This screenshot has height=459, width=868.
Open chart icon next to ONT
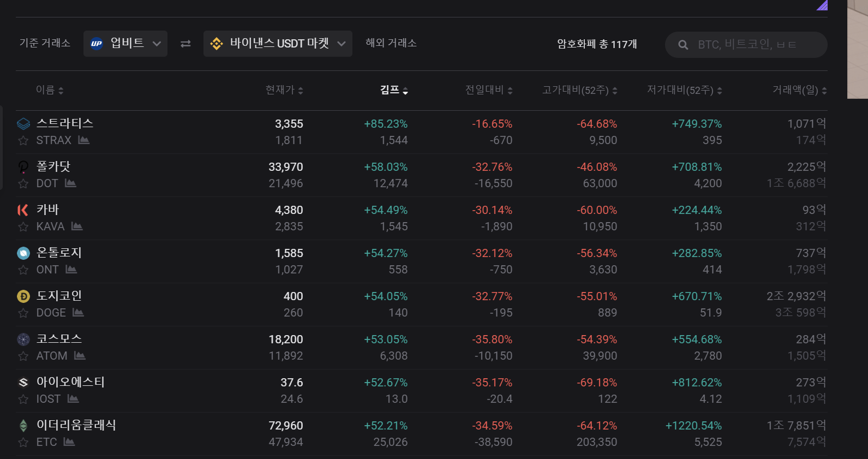pyautogui.click(x=71, y=270)
